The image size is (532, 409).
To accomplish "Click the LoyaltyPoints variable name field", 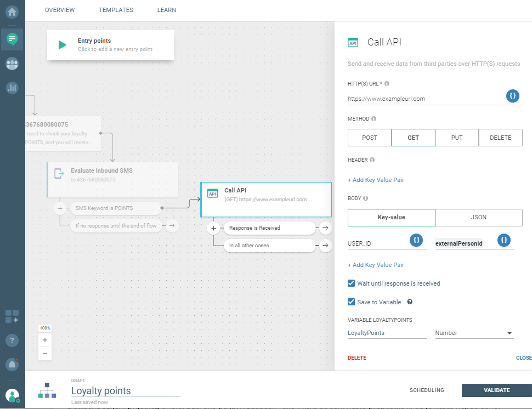I will (x=387, y=333).
